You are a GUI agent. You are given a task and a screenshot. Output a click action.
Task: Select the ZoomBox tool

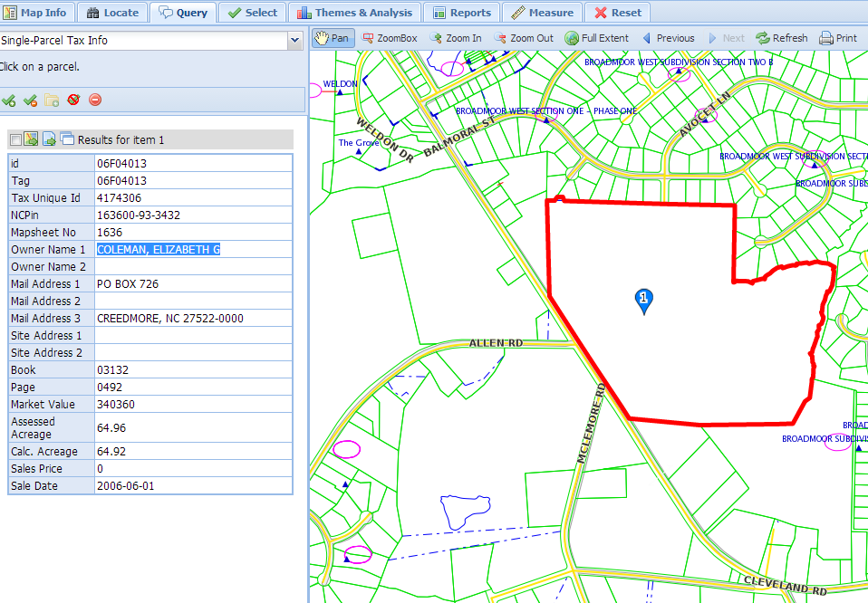coord(390,38)
